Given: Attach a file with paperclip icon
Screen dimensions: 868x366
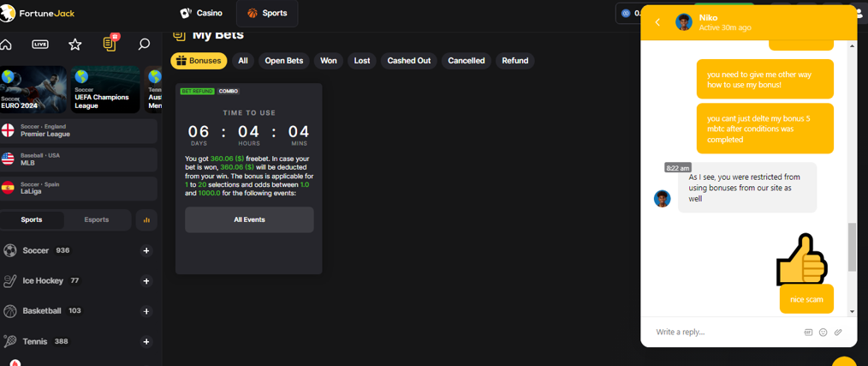Looking at the screenshot, I should pyautogui.click(x=838, y=333).
